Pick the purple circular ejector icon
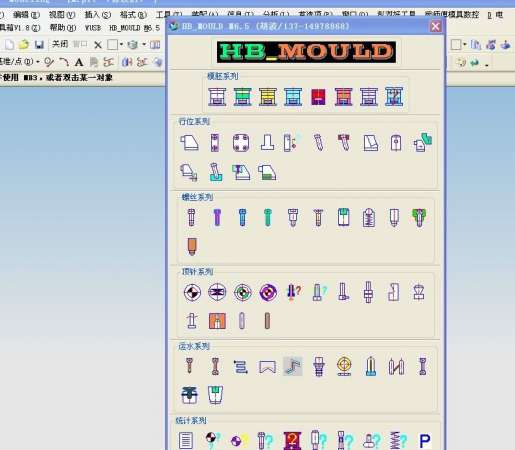The height and width of the screenshot is (450, 515). [268, 292]
